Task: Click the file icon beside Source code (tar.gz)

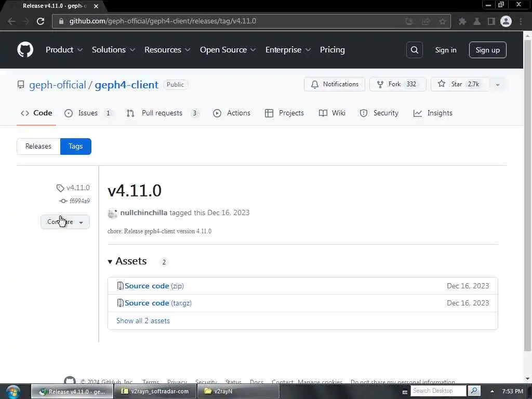Action: pos(120,303)
